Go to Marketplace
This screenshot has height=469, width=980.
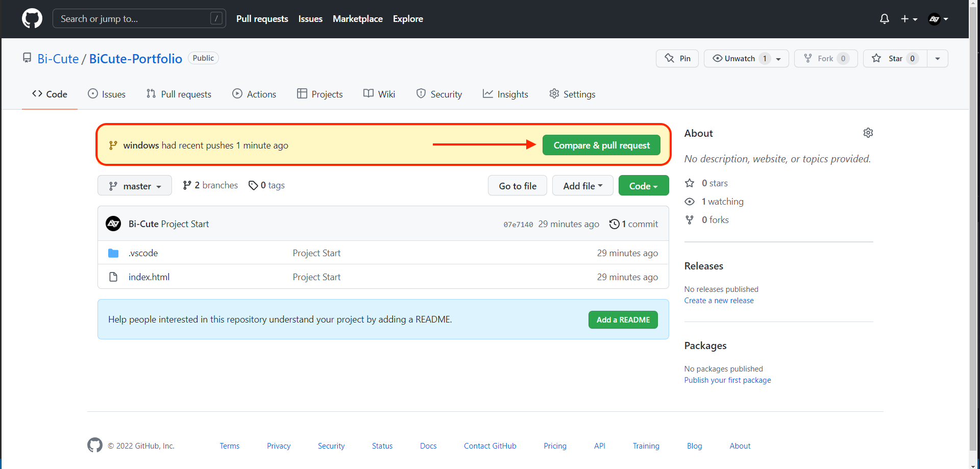(358, 19)
